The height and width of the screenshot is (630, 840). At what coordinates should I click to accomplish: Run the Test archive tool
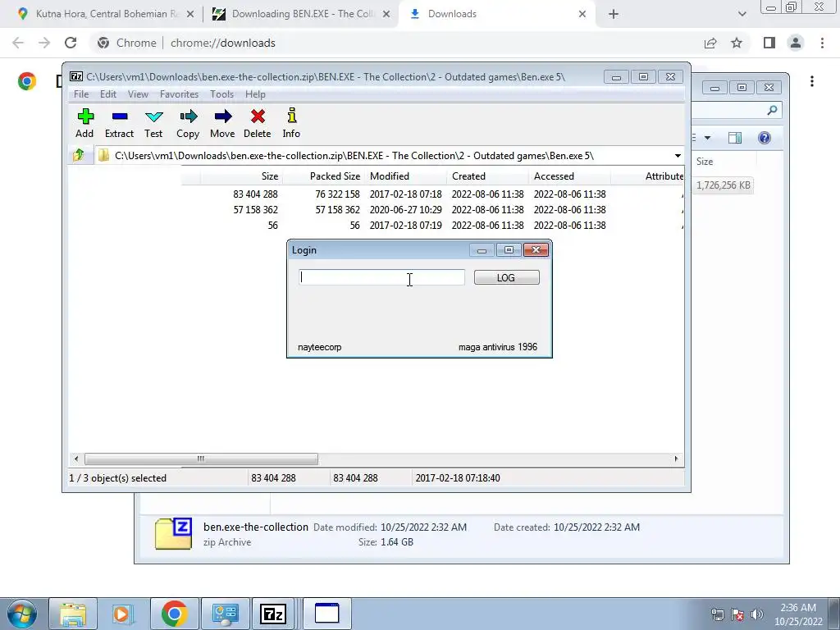[x=153, y=123]
